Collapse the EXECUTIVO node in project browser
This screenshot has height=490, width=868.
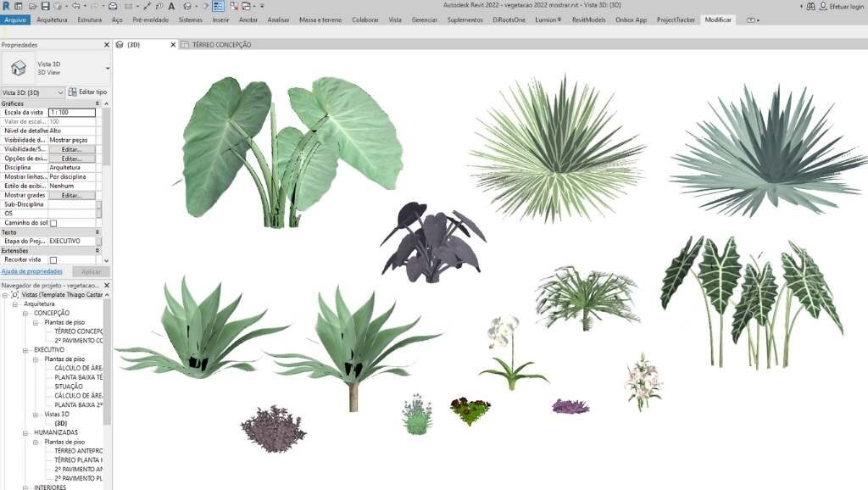pos(26,349)
